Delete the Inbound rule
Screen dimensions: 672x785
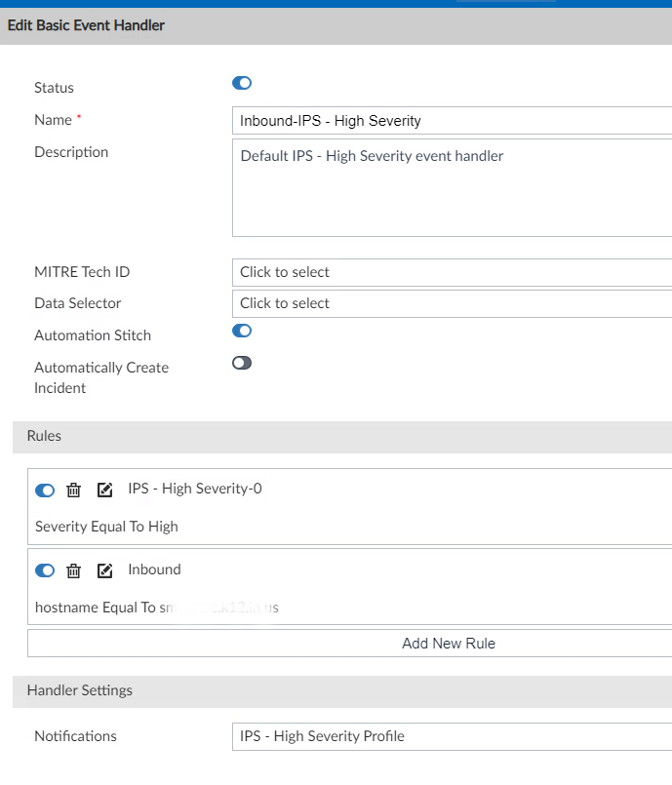[x=73, y=570]
